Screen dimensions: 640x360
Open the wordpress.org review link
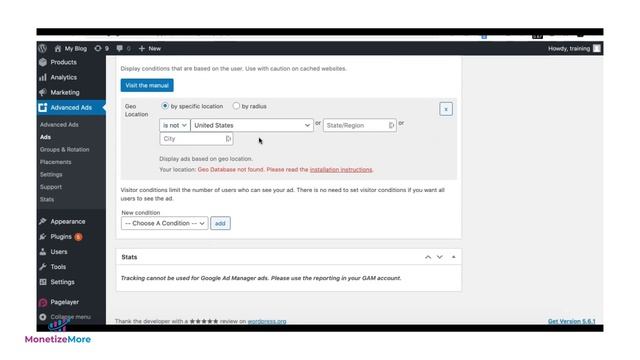tap(267, 321)
